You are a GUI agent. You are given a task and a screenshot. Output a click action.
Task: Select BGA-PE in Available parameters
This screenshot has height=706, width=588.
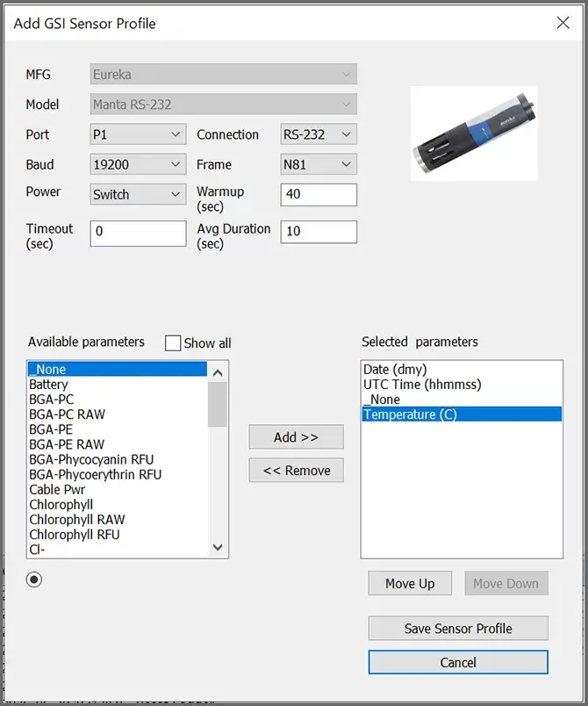pyautogui.click(x=117, y=429)
